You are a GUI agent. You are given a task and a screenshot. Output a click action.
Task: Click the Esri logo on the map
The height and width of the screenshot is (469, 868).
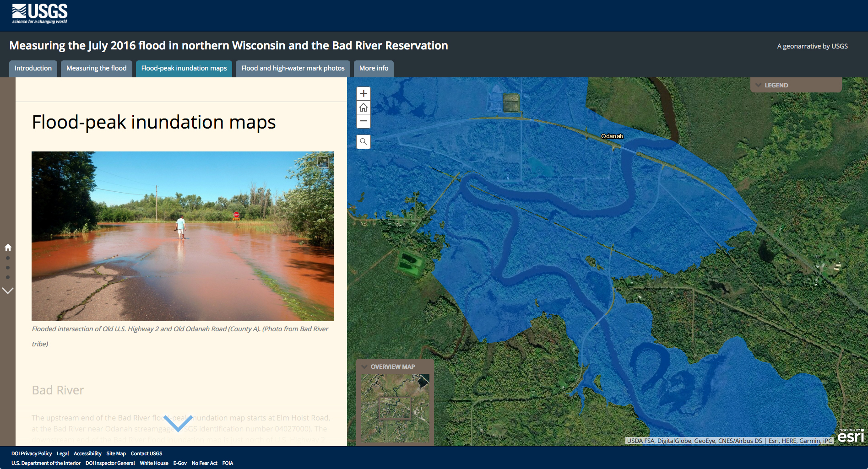(x=851, y=436)
